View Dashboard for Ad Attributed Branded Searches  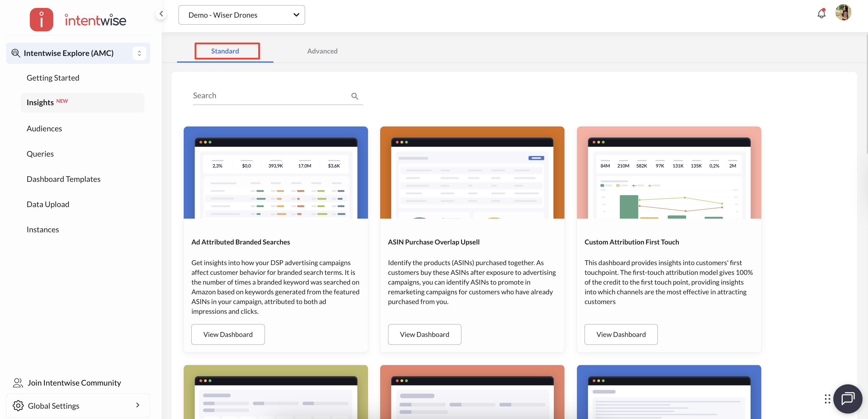click(228, 334)
